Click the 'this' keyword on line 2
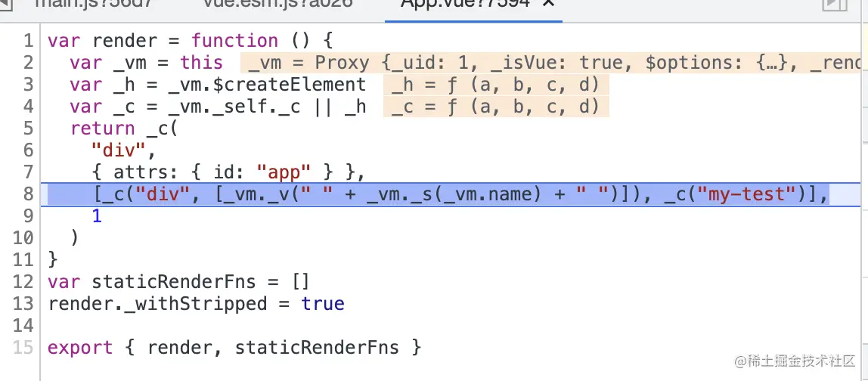Viewport: 868px width, 381px height. pyautogui.click(x=201, y=63)
